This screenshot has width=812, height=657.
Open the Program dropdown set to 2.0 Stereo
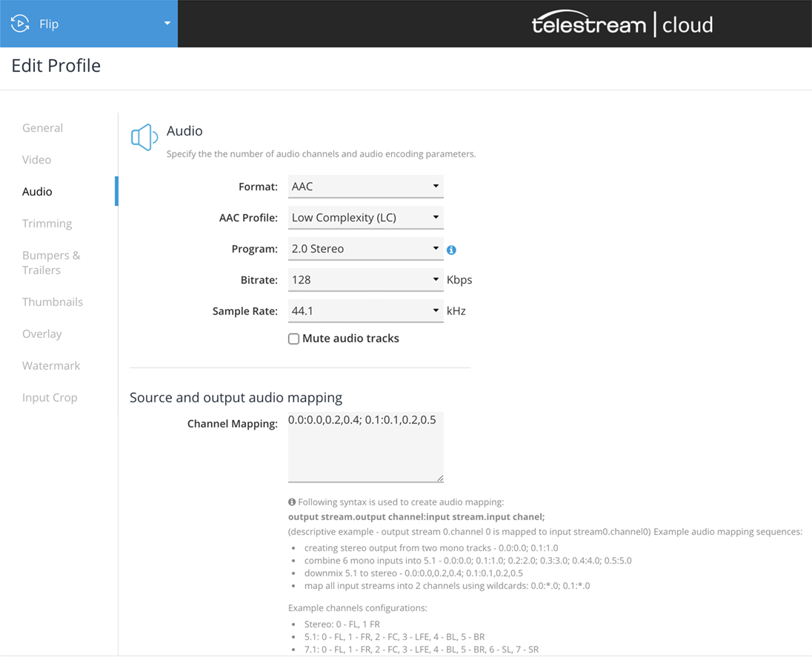[365, 249]
